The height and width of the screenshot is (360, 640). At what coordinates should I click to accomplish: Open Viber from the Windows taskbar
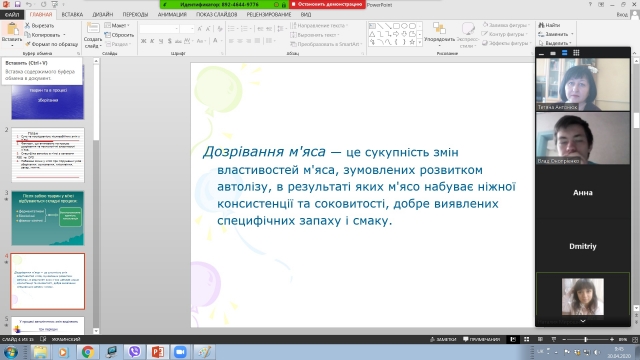134,352
